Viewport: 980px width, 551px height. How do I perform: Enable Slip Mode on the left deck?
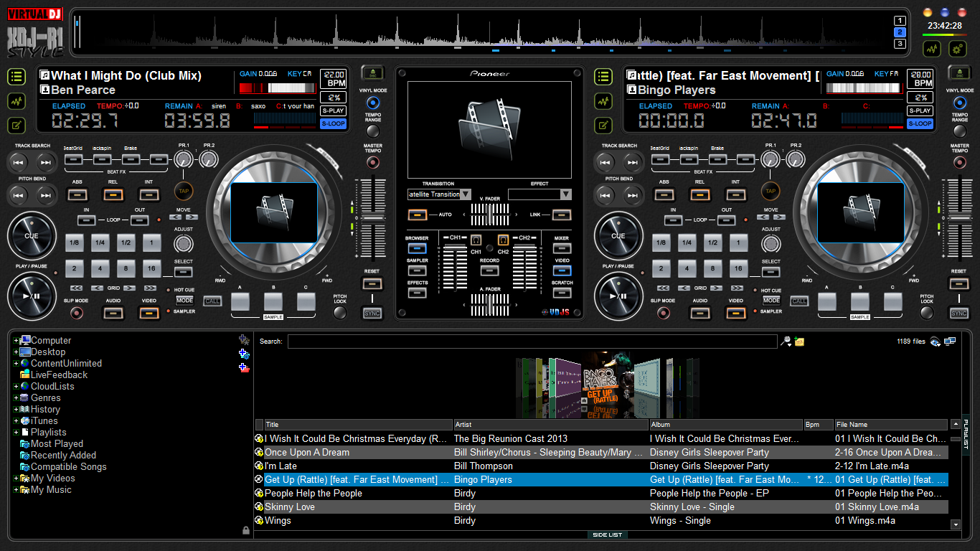[x=77, y=314]
